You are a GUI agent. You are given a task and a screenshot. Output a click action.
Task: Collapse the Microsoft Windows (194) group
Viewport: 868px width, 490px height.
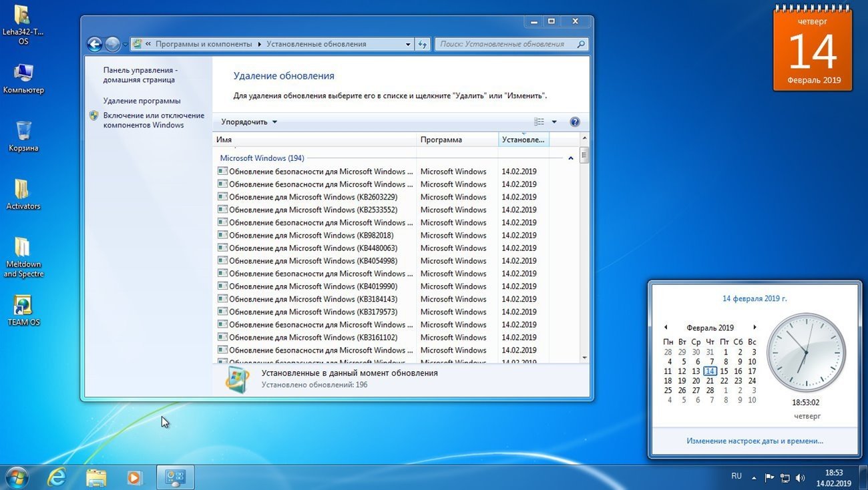[570, 158]
